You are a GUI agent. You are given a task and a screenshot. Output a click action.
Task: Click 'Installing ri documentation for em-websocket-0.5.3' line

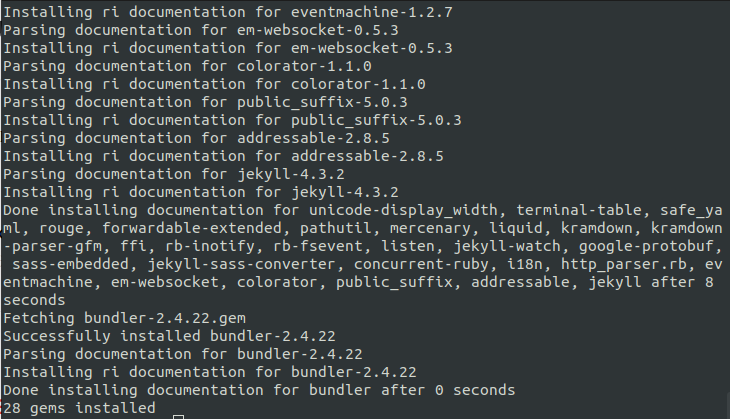click(228, 48)
